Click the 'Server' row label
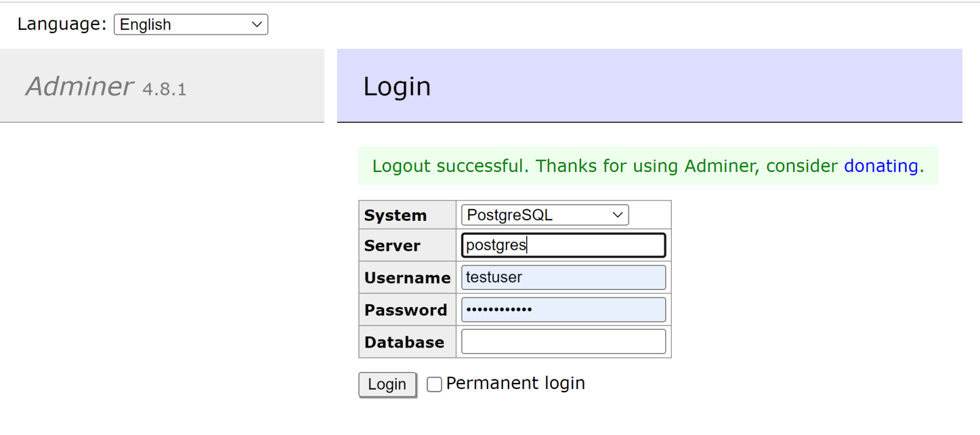This screenshot has height=435, width=980. (x=392, y=246)
